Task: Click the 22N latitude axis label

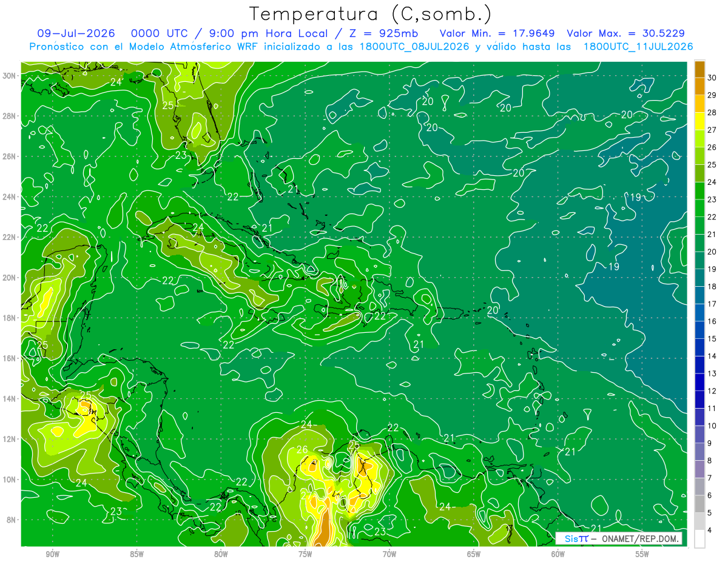Action: point(10,237)
